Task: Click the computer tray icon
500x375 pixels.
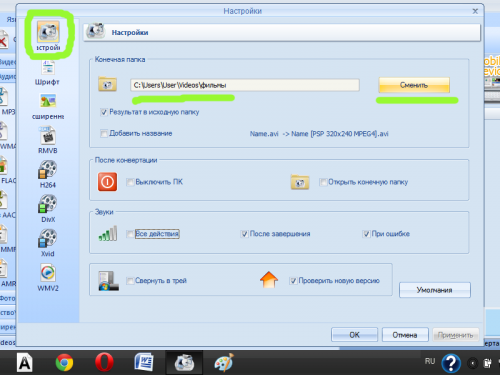Action: point(108,281)
